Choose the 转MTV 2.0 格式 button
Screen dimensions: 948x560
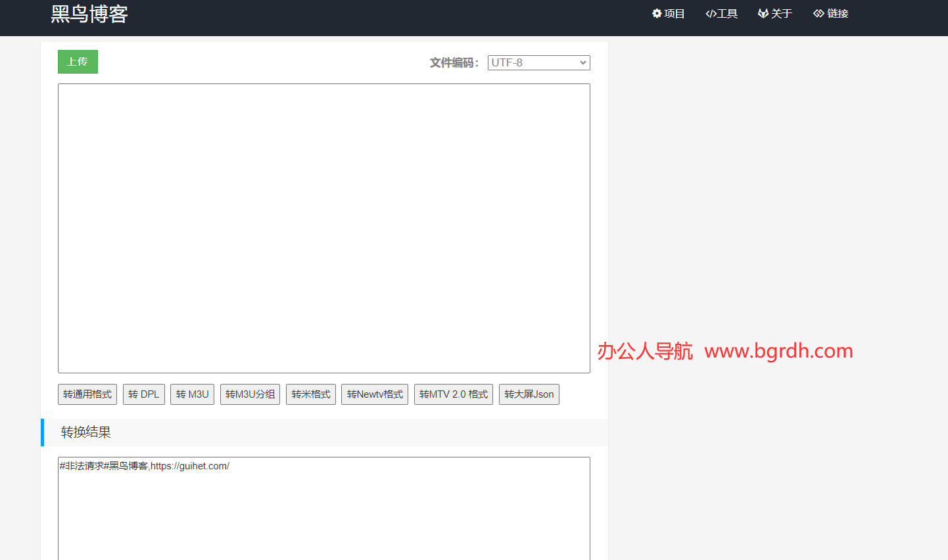454,394
